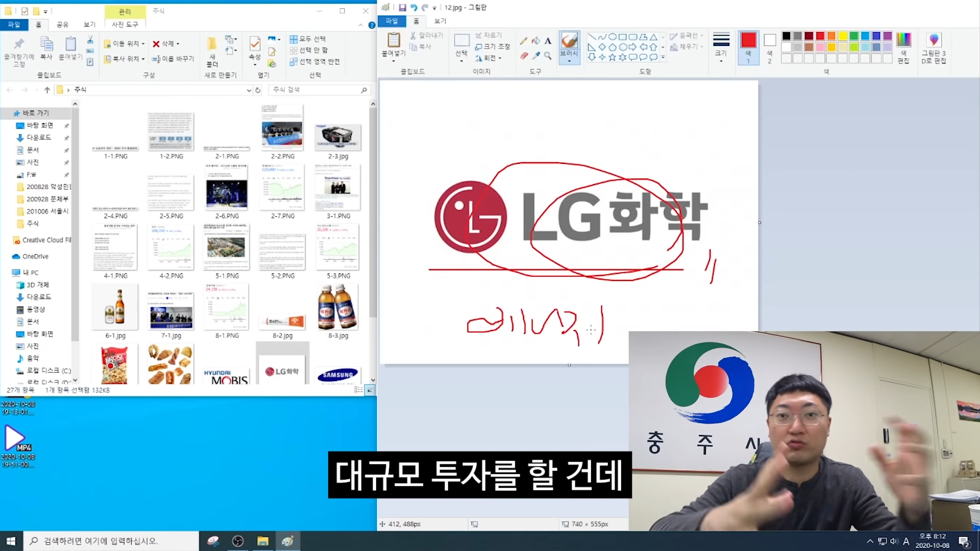Open Explorer address bar history dropdown
The height and width of the screenshot is (551, 980).
pyautogui.click(x=249, y=90)
